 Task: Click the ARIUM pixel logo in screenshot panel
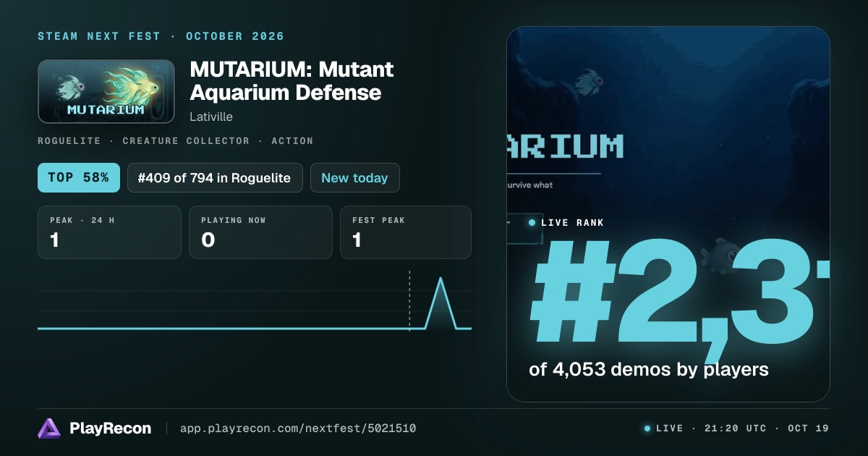pos(565,147)
